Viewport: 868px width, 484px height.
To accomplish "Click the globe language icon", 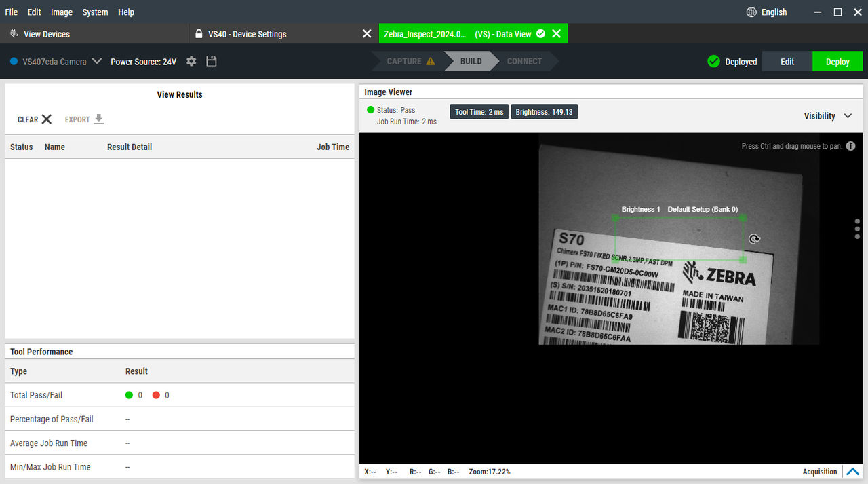I will 751,12.
